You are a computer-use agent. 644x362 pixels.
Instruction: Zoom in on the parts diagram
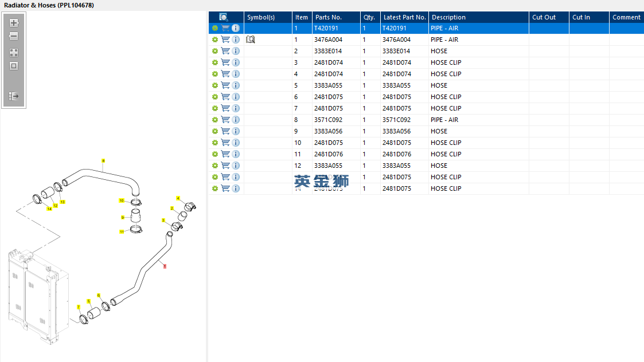(x=14, y=23)
